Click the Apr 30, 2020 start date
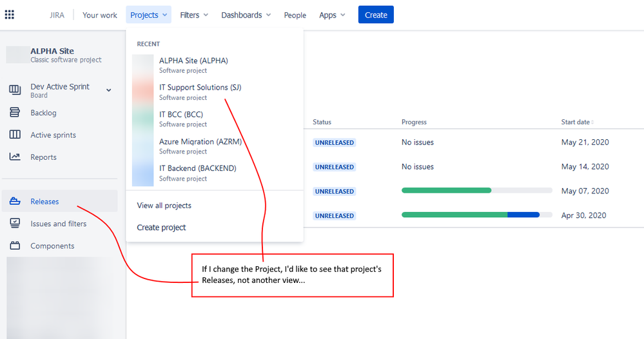The image size is (644, 339). pyautogui.click(x=583, y=215)
